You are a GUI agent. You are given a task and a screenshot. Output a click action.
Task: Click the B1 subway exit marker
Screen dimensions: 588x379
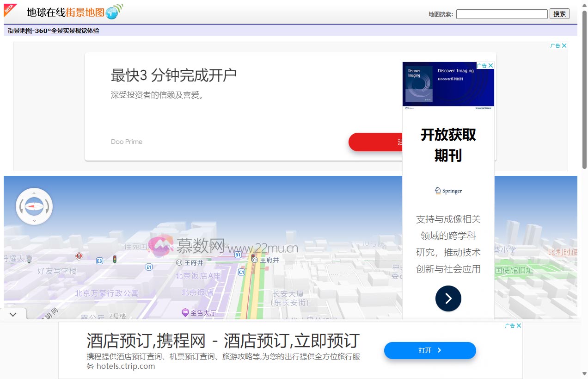(238, 255)
